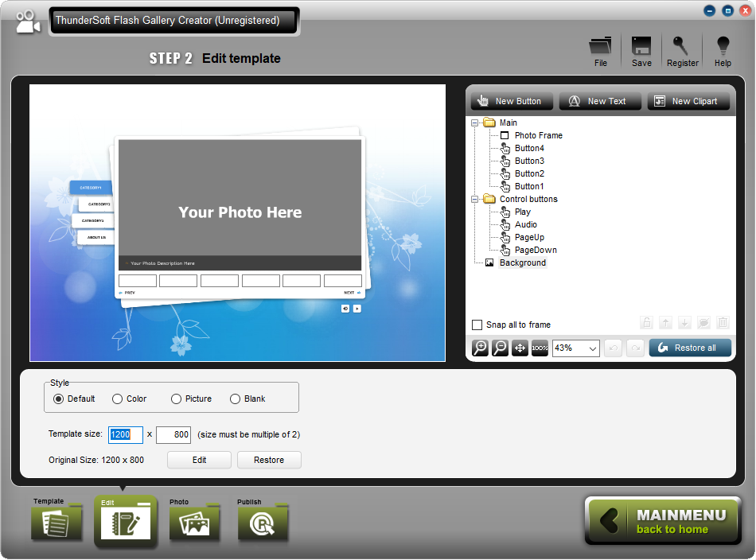Click the move up arrow icon

coord(665,322)
